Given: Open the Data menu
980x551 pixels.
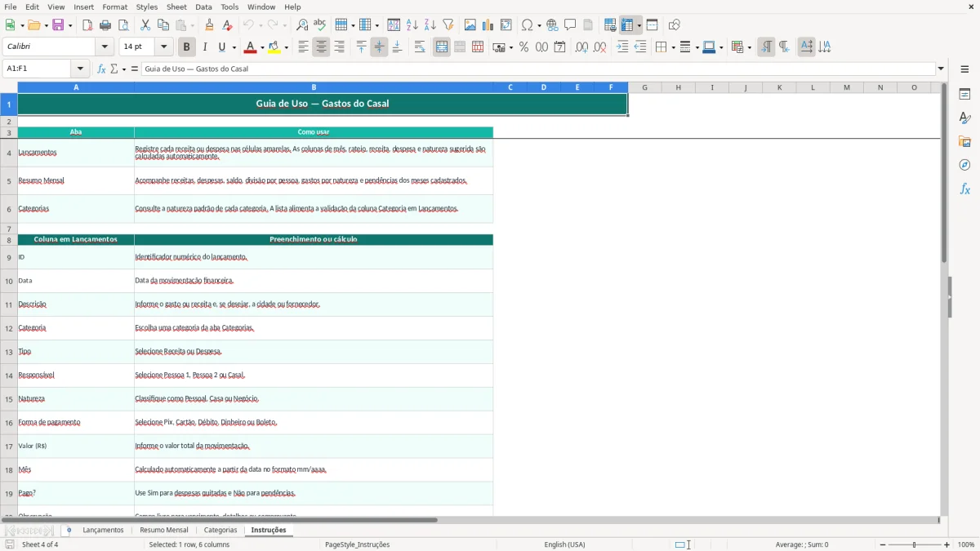Looking at the screenshot, I should (x=203, y=7).
